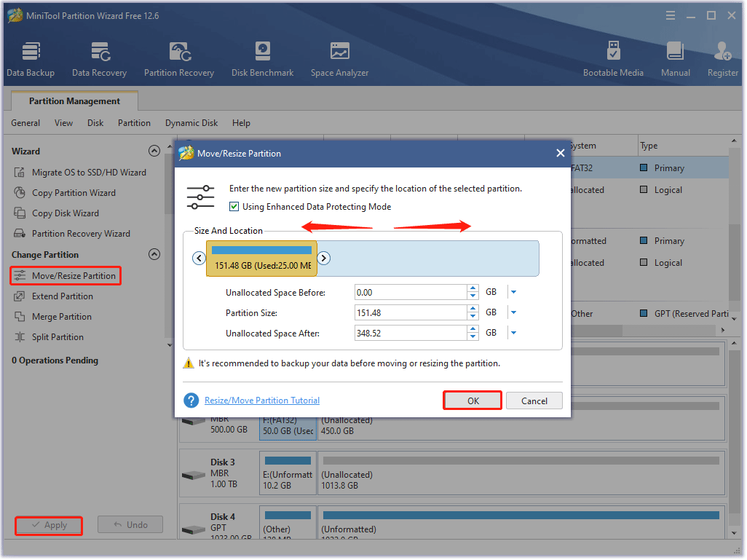Click the Register icon
The image size is (747, 560).
click(723, 52)
